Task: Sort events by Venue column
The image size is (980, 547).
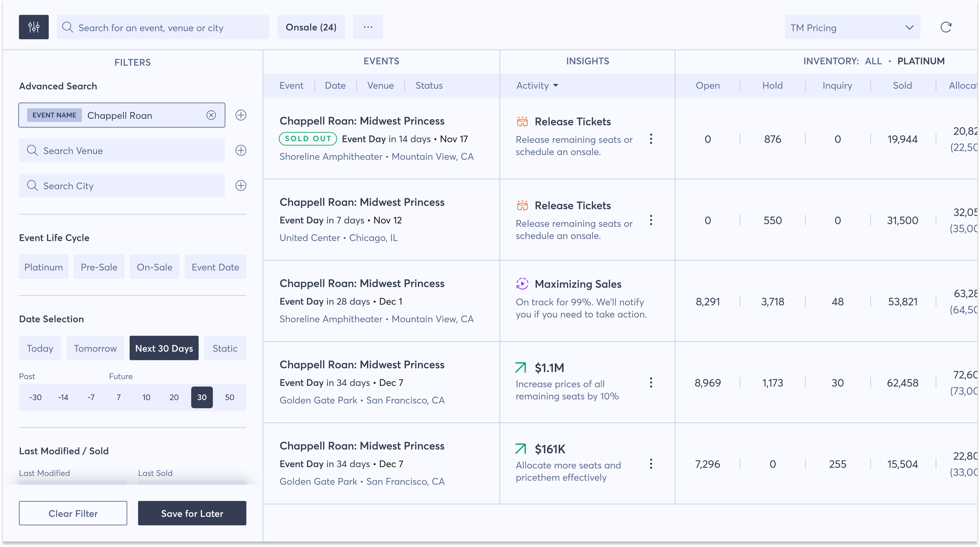Action: (380, 85)
